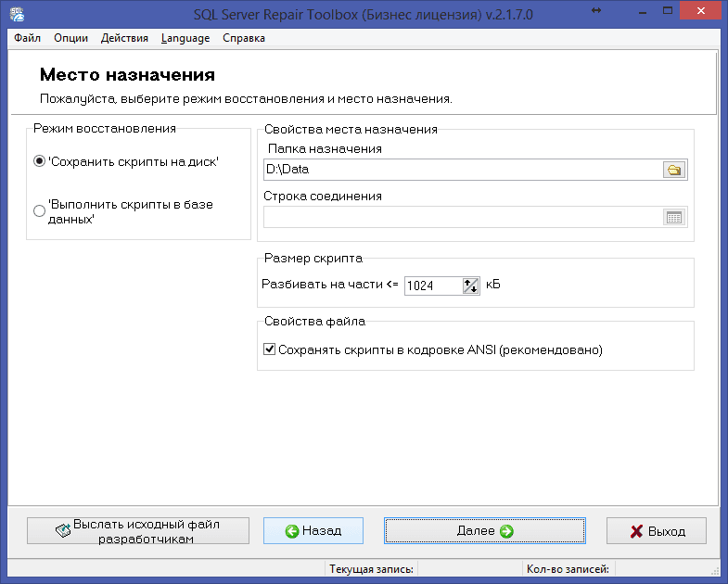The width and height of the screenshot is (728, 584).
Task: Minimize the SQL Server Repair Toolbox window
Action: coord(643,11)
